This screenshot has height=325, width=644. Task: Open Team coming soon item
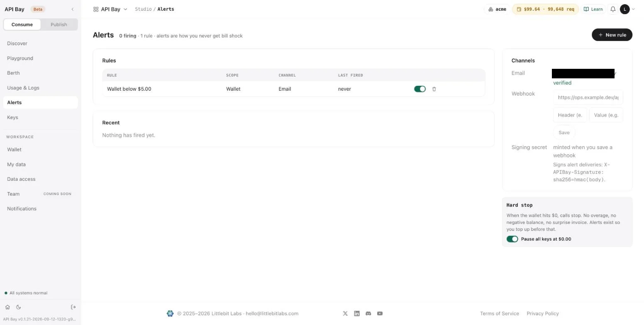[40, 194]
